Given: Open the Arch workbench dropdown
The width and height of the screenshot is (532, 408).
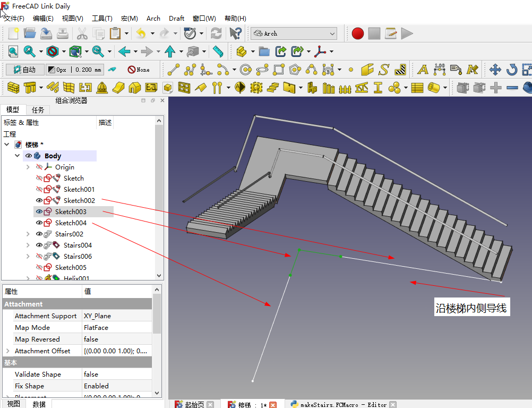Looking at the screenshot, I should click(294, 33).
